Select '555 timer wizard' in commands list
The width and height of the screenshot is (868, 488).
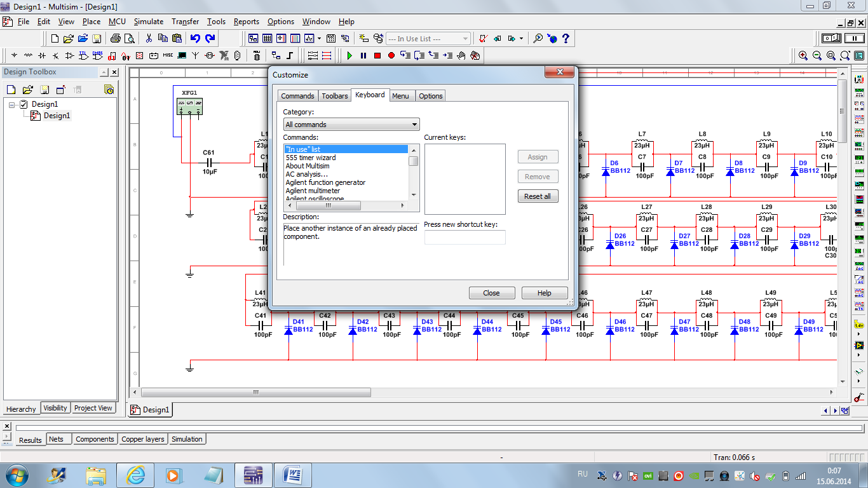point(311,158)
